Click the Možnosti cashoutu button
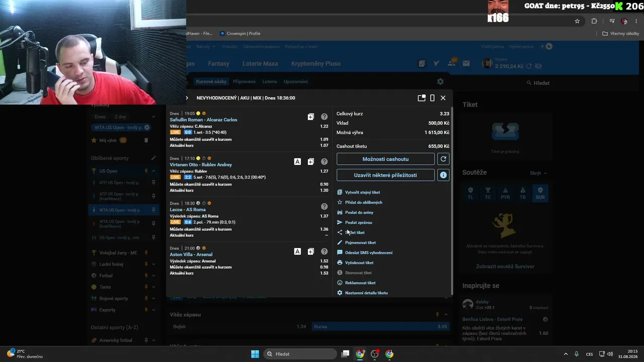Screen dimensions: 644x362 point(385,159)
